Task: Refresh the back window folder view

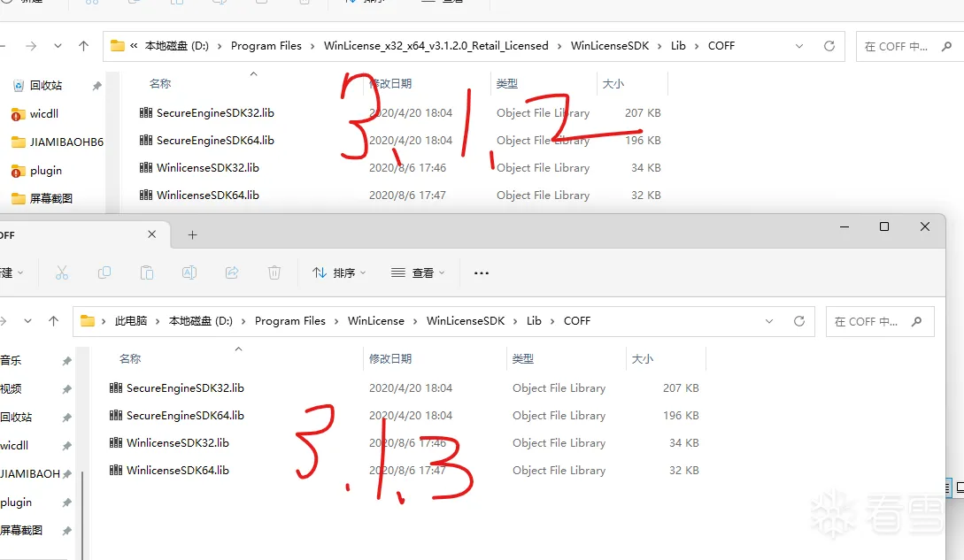Action: [829, 46]
